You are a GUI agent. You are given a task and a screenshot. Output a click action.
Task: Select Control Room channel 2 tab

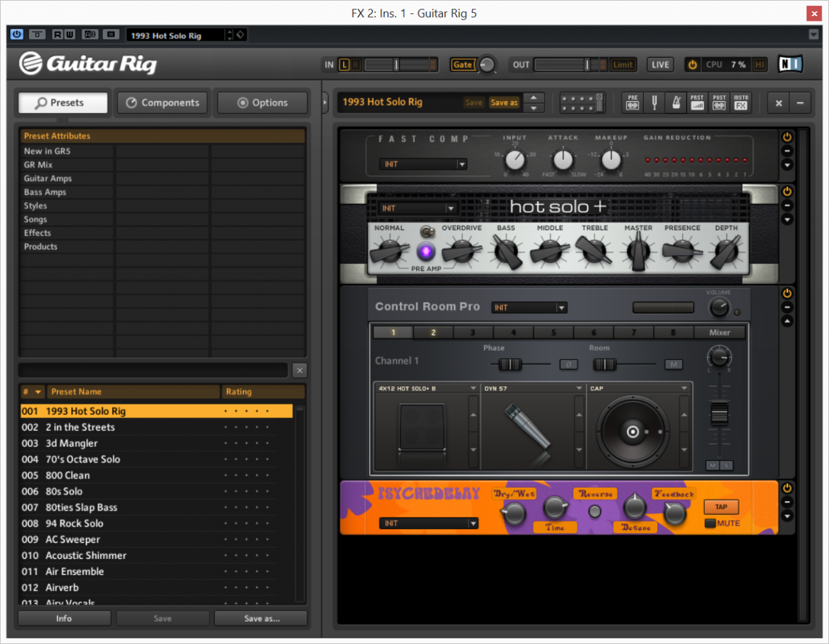coord(433,332)
